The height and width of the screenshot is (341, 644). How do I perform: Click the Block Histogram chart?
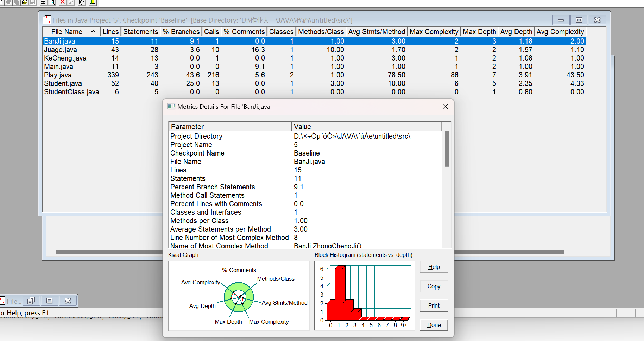pyautogui.click(x=365, y=296)
